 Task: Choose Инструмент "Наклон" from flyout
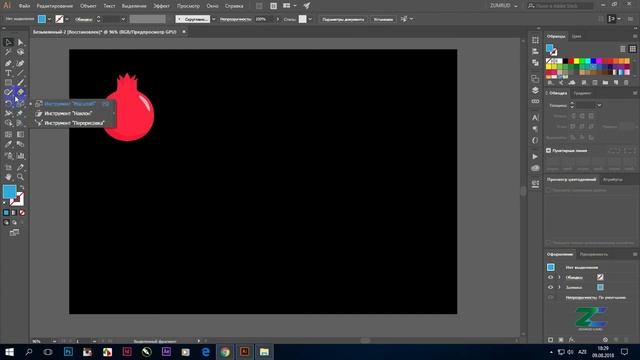pyautogui.click(x=68, y=113)
